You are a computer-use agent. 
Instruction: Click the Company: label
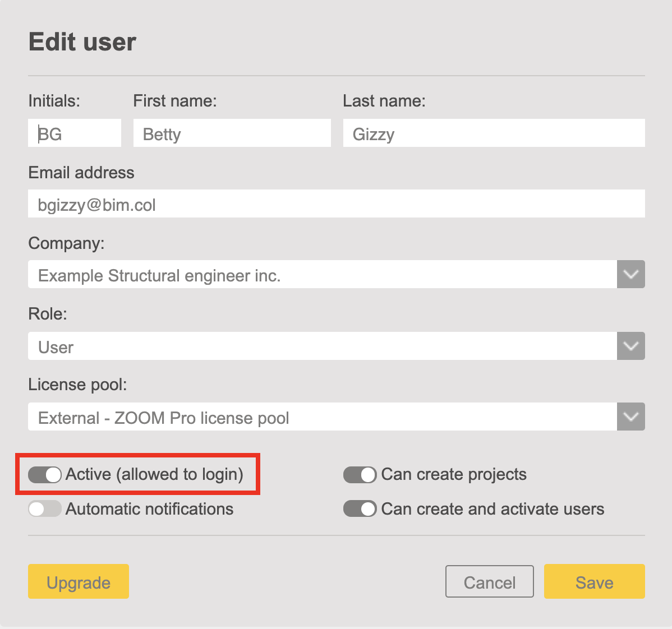(x=66, y=243)
